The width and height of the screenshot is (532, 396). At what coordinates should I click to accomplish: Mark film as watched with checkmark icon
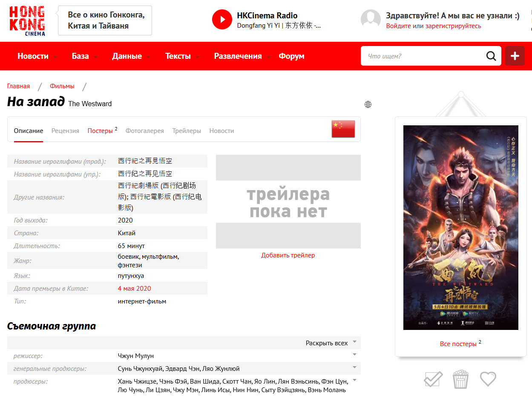433,379
